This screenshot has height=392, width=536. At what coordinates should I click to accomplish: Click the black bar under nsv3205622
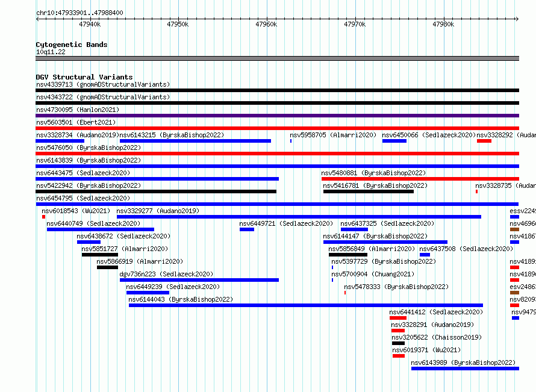click(398, 343)
